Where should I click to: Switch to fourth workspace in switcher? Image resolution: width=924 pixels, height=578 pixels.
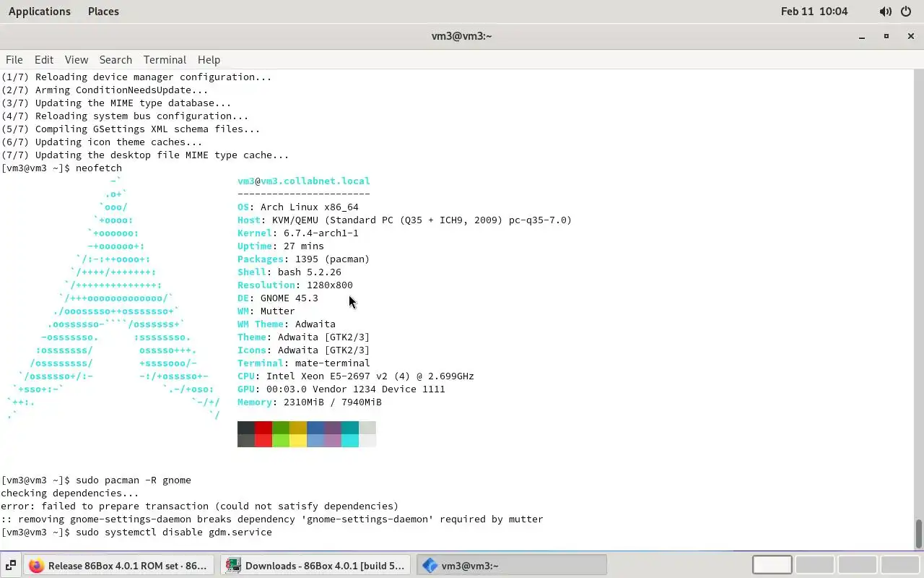[x=899, y=565]
